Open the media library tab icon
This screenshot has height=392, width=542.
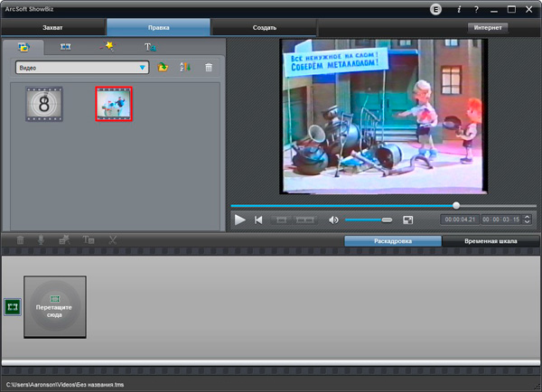tap(24, 46)
